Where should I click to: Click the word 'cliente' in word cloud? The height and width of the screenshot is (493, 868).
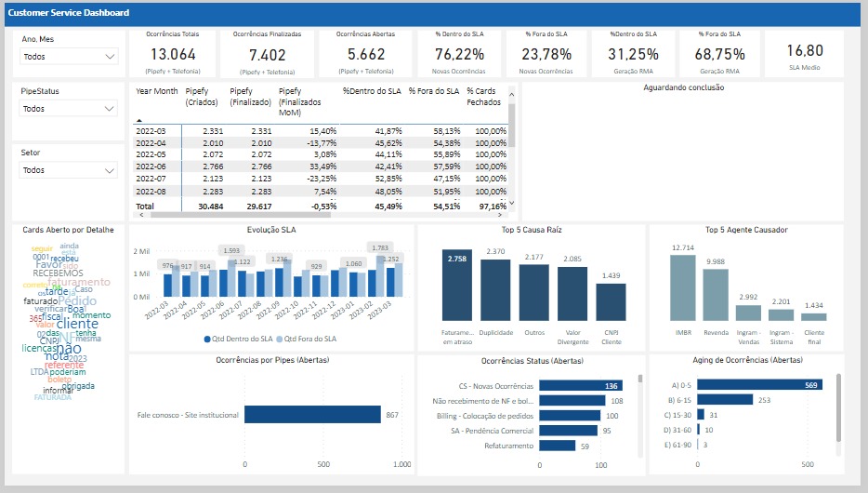pyautogui.click(x=77, y=324)
